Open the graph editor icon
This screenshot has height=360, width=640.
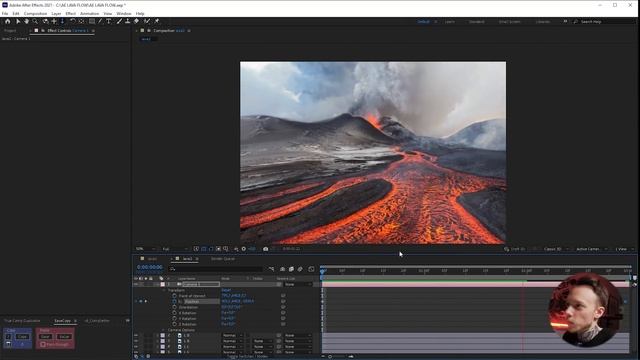(311, 269)
